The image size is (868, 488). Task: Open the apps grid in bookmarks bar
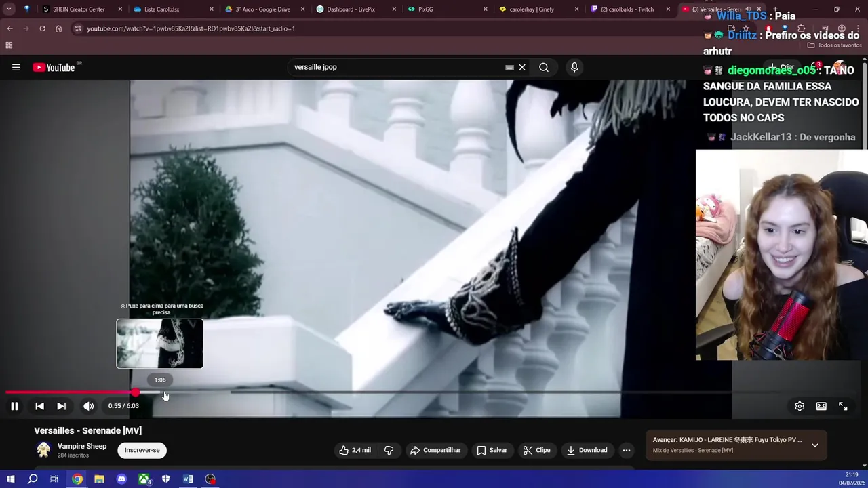(x=9, y=45)
